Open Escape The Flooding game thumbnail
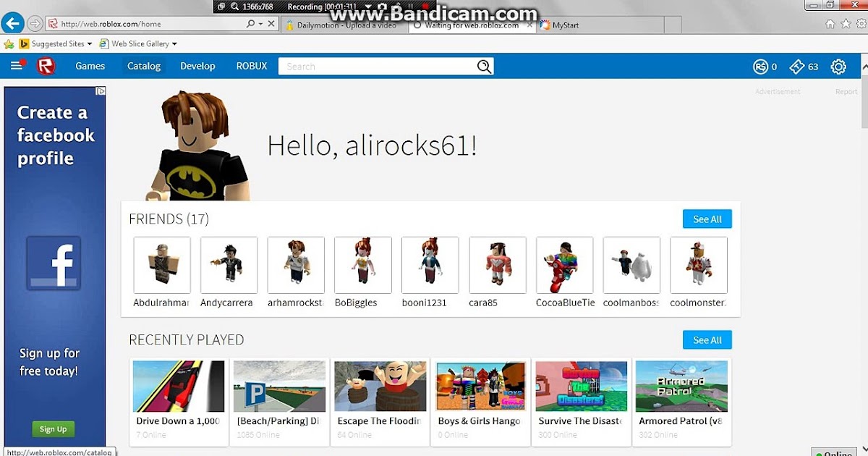Image resolution: width=868 pixels, height=456 pixels. [x=380, y=387]
